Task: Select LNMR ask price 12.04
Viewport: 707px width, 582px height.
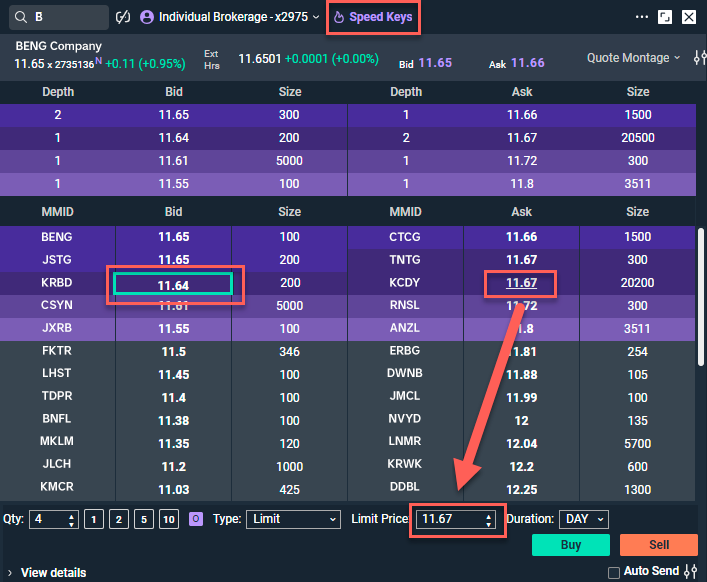Action: (521, 444)
